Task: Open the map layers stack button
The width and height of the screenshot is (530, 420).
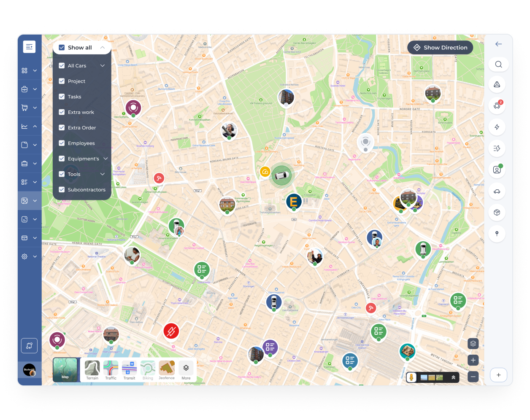Action: pyautogui.click(x=473, y=343)
